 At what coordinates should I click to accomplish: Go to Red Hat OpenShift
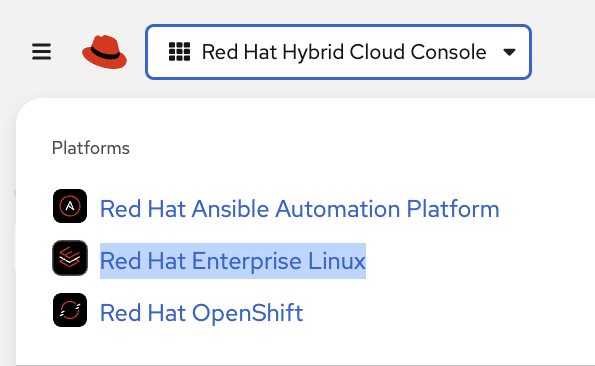click(201, 313)
